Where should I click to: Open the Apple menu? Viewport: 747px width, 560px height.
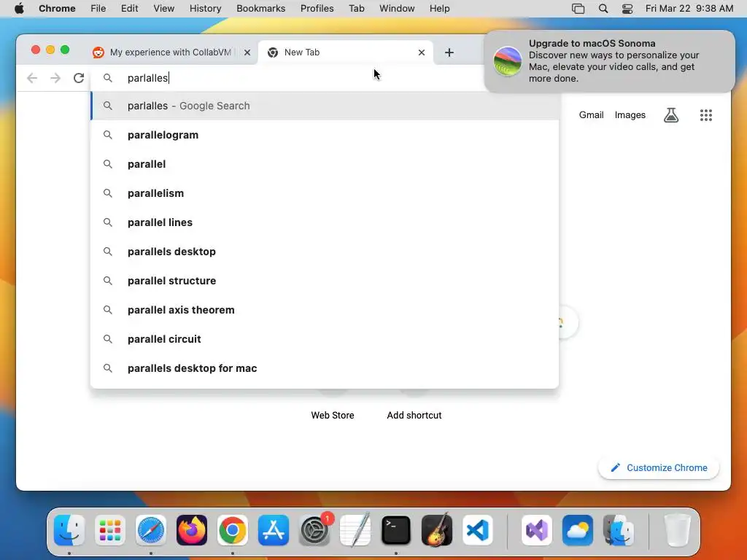point(19,9)
